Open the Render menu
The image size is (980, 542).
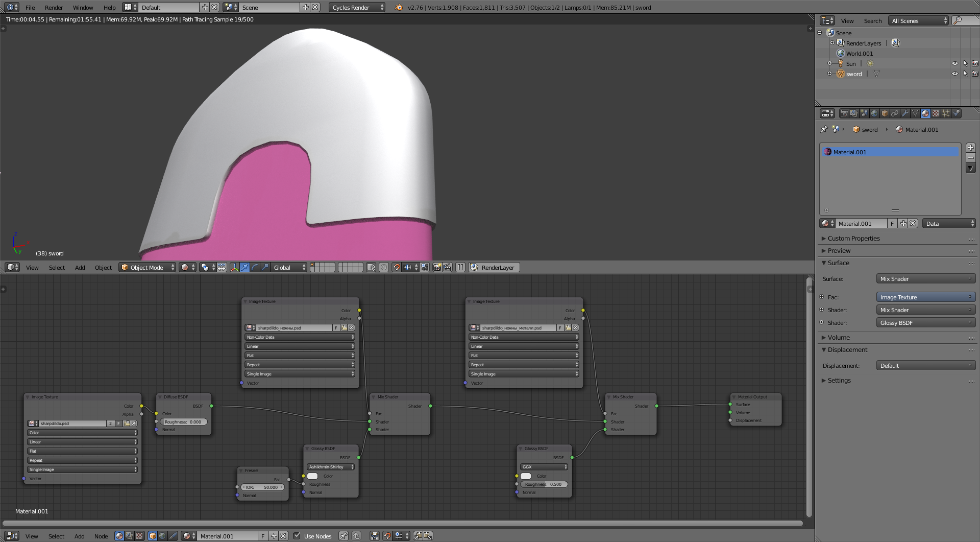[x=54, y=8]
